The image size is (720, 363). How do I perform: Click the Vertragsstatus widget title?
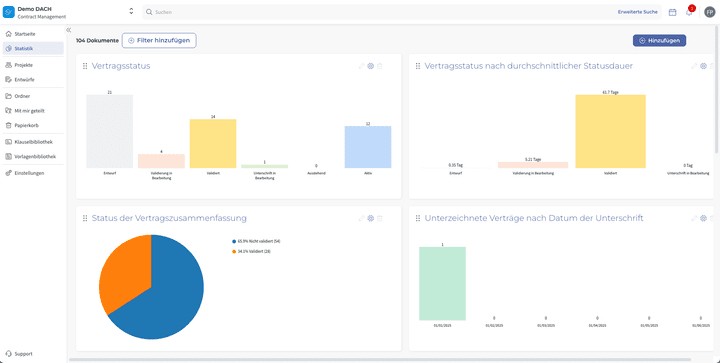point(121,66)
